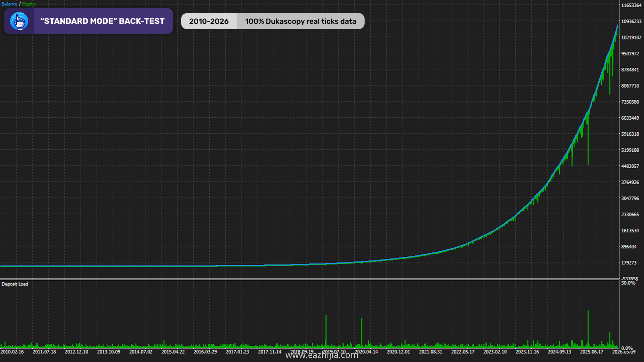Click the 2330665 y-axis value
644x362 pixels.
pos(630,215)
